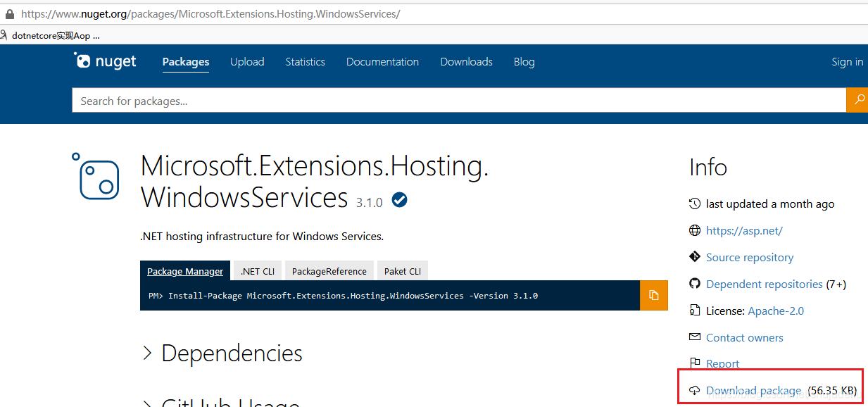
Task: Click Sign in link
Action: [848, 62]
